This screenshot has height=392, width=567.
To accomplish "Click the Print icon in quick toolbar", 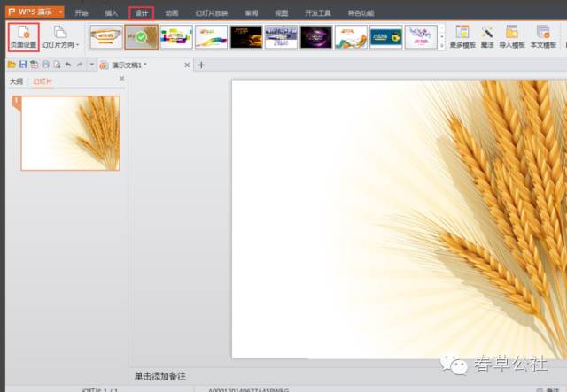I will (45, 65).
